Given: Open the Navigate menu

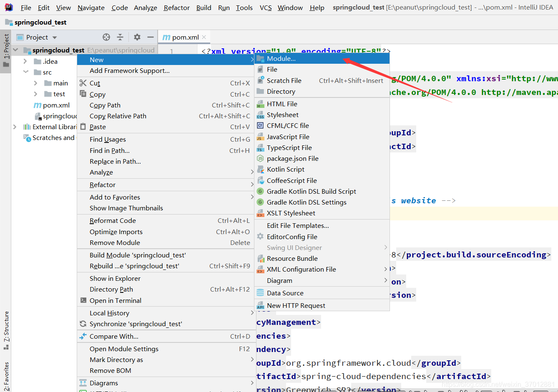Looking at the screenshot, I should (91, 7).
